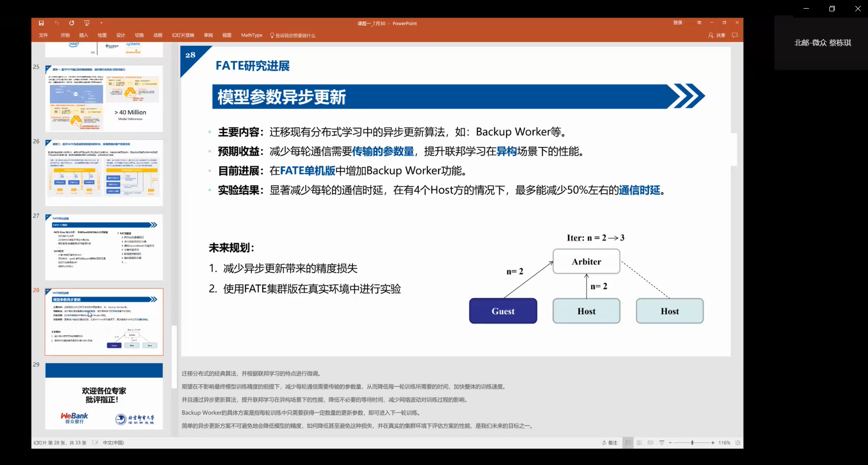Open the 文件 (File) menu

click(44, 35)
